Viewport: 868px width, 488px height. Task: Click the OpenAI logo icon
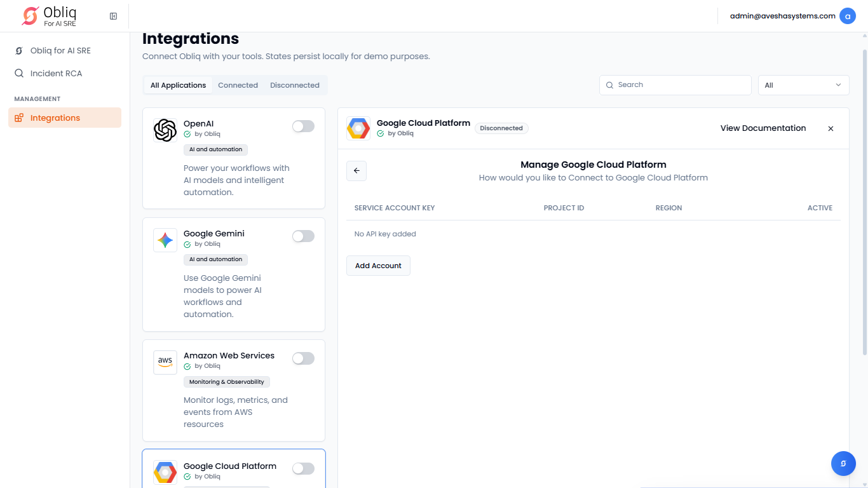coord(165,130)
